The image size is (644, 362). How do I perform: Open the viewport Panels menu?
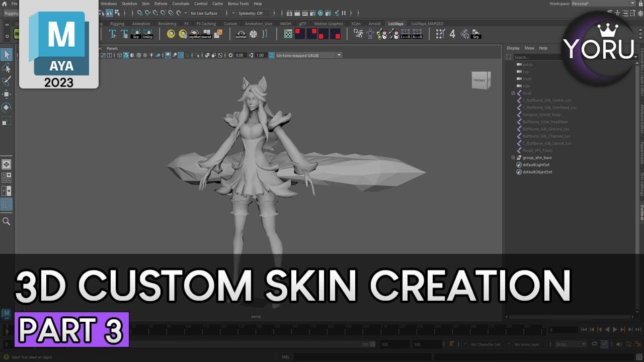click(x=112, y=48)
